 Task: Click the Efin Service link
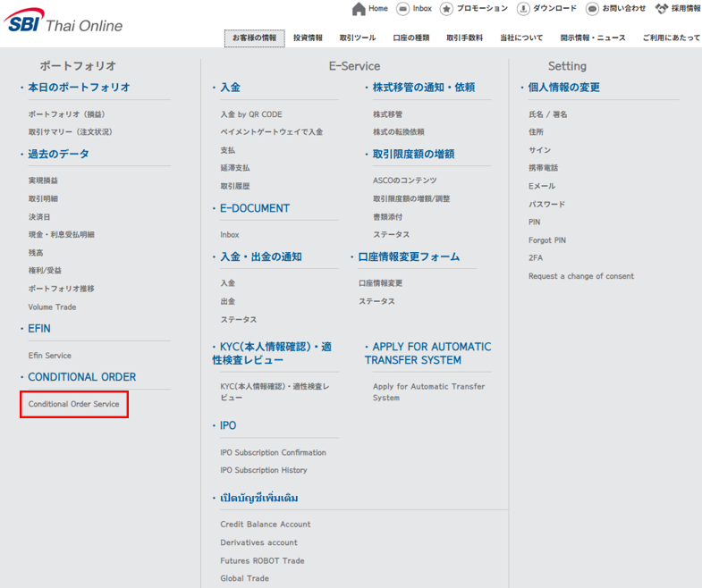click(x=50, y=356)
